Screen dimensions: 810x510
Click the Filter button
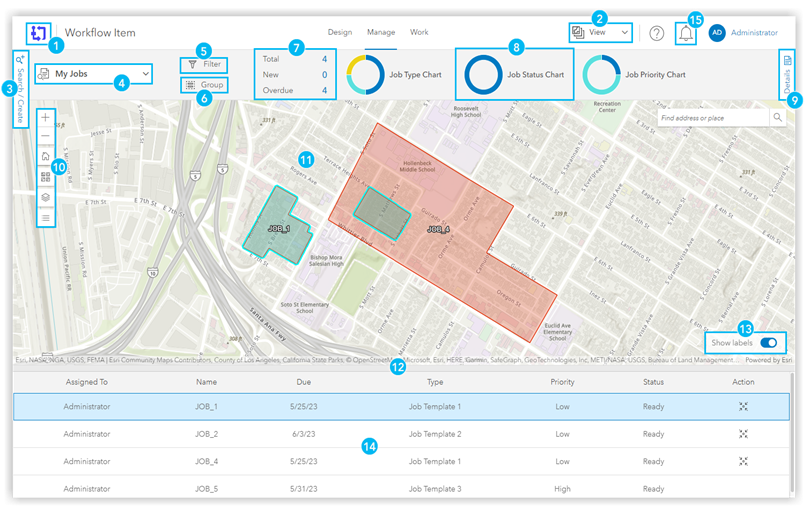204,64
